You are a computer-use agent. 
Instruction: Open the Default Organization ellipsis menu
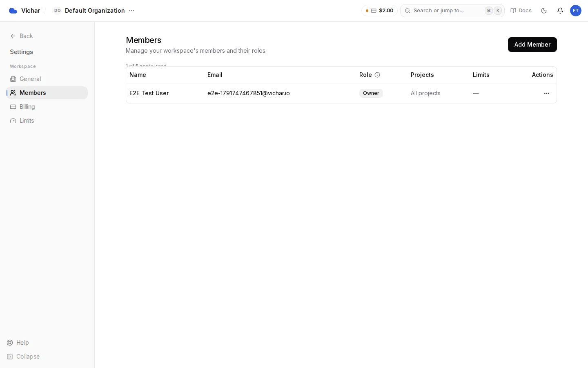pos(131,11)
